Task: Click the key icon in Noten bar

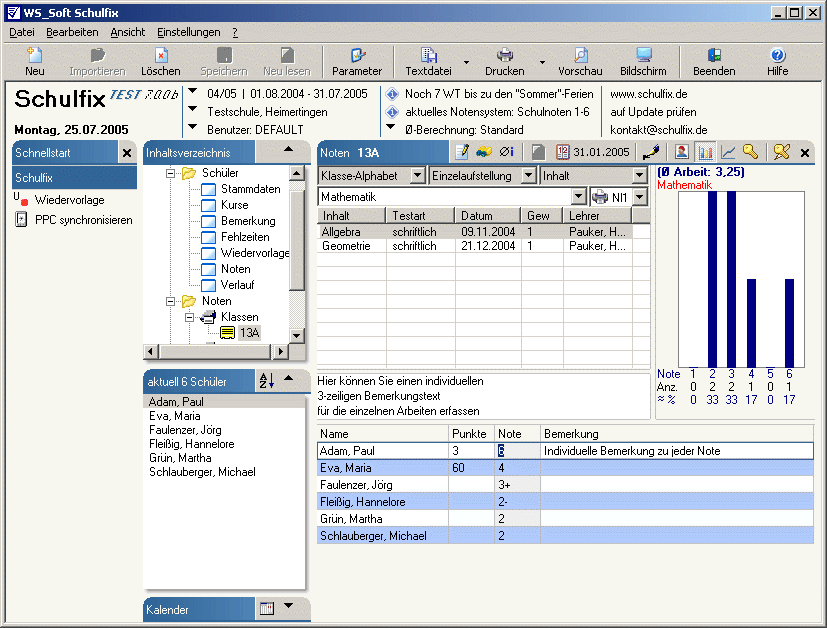Action: (x=750, y=152)
